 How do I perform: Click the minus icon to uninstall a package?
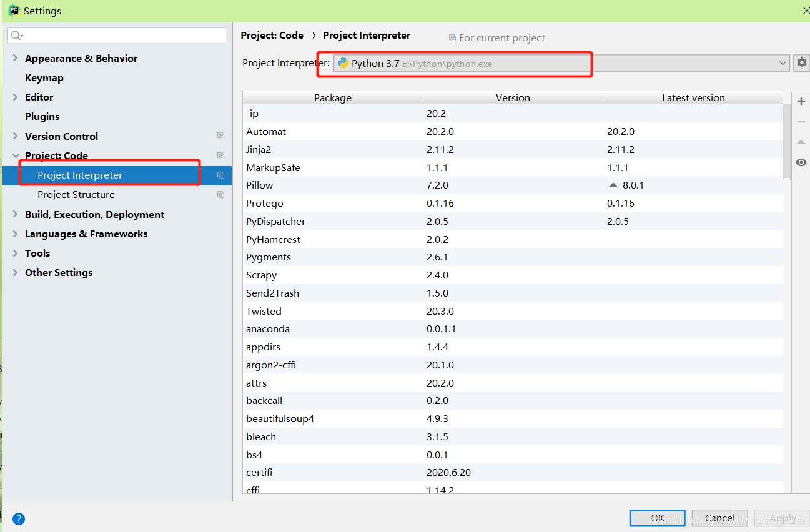[x=801, y=122]
